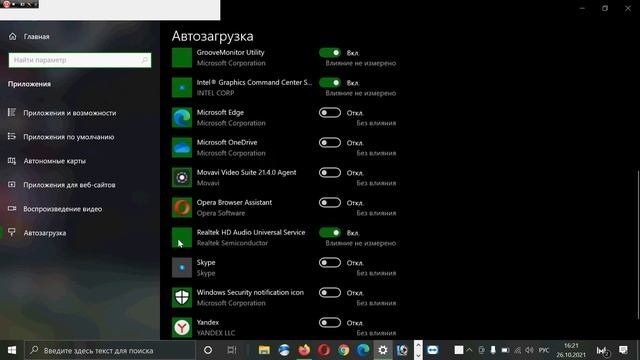The height and width of the screenshot is (360, 640).
Task: Click the Skype app icon in list
Action: (x=182, y=267)
